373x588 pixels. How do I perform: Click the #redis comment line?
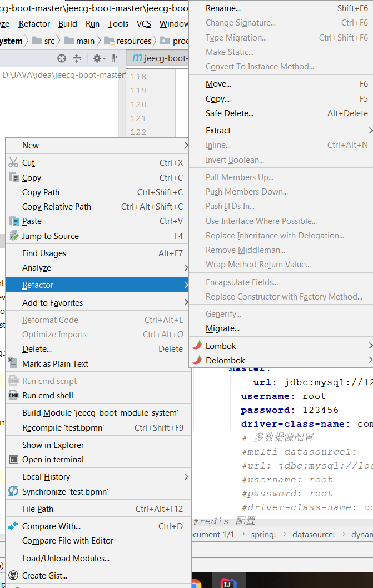tap(224, 521)
